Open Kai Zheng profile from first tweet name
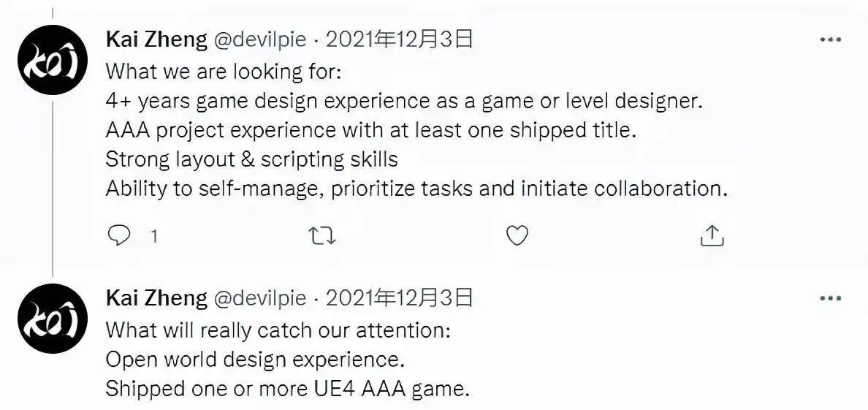This screenshot has width=868, height=410. point(156,40)
